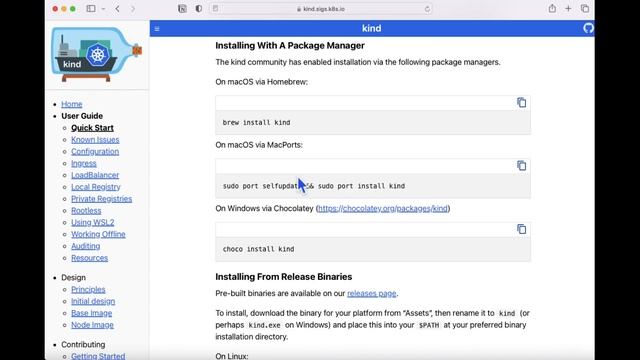The image size is (640, 360).
Task: Click the reader view icon in address bar
Action: pos(216,9)
